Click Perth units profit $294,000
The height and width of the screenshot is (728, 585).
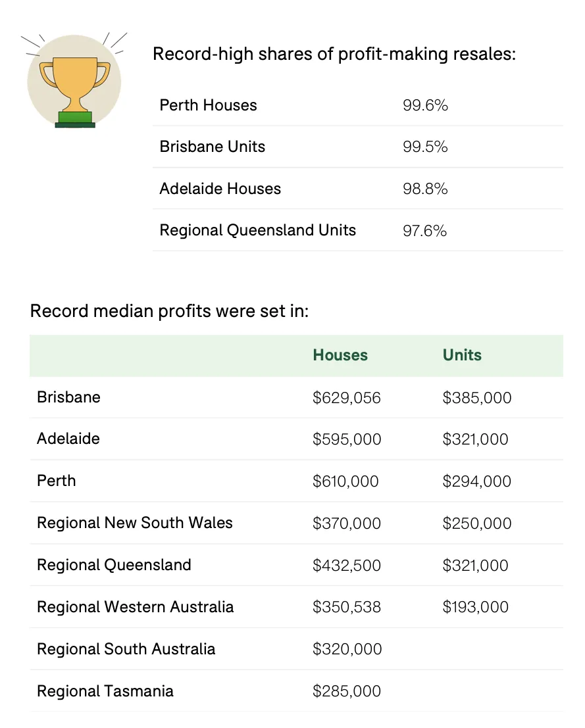tap(476, 481)
